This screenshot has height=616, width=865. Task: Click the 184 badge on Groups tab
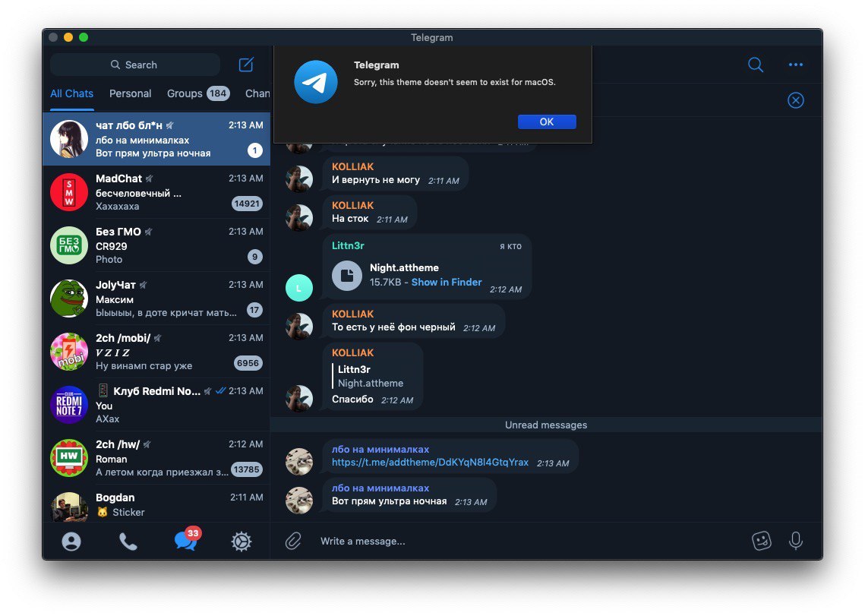[218, 93]
